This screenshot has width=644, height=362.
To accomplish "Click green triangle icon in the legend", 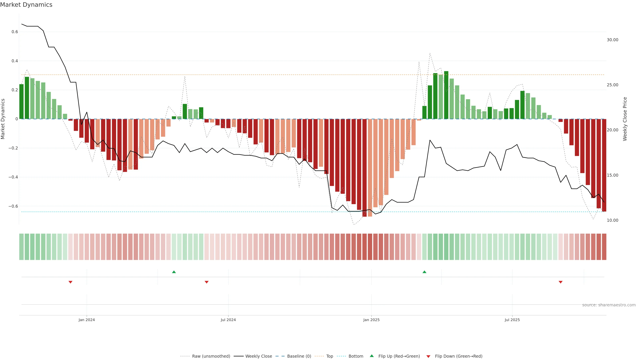I will (x=372, y=356).
